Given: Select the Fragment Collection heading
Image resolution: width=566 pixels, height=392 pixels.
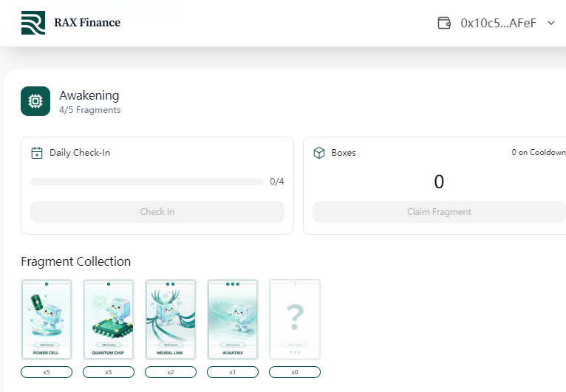Looking at the screenshot, I should click(76, 261).
